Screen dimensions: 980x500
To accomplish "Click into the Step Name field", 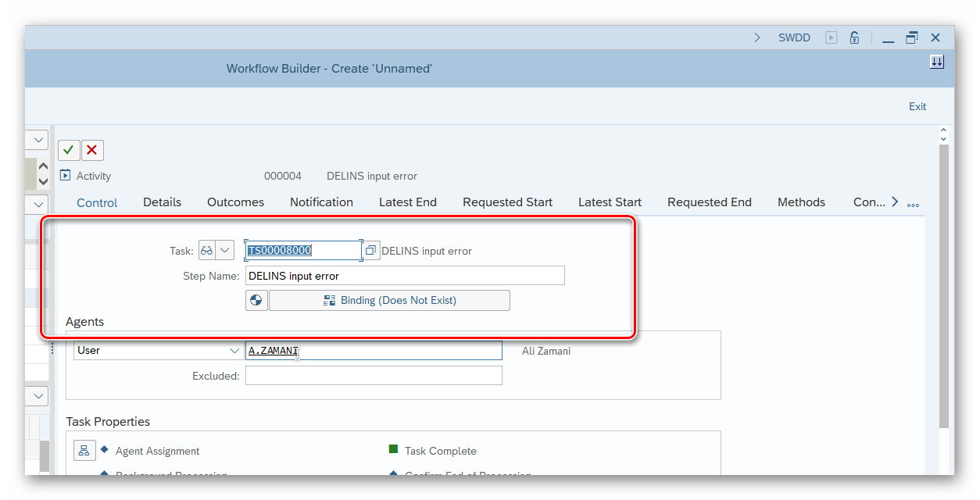I will pyautogui.click(x=404, y=276).
